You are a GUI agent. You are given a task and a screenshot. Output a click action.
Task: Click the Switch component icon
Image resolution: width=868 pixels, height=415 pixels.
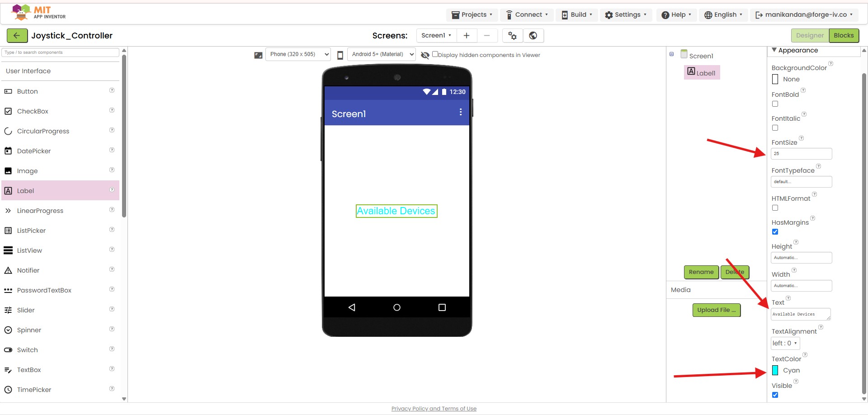8,350
